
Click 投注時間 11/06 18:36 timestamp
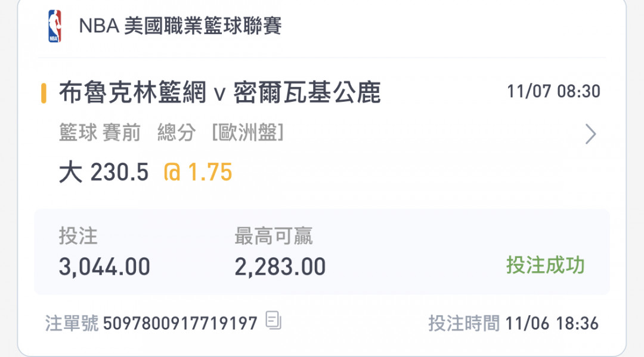[x=513, y=324]
